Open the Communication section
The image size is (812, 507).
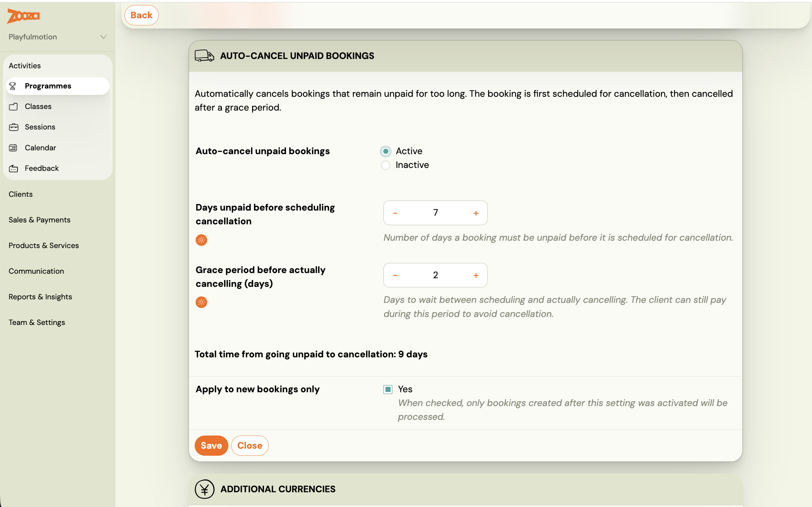point(36,271)
